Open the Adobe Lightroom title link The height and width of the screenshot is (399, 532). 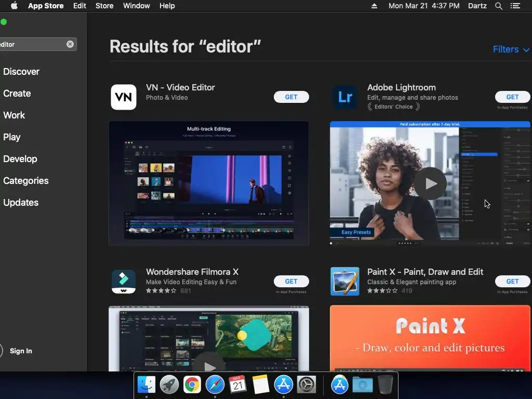pyautogui.click(x=402, y=87)
